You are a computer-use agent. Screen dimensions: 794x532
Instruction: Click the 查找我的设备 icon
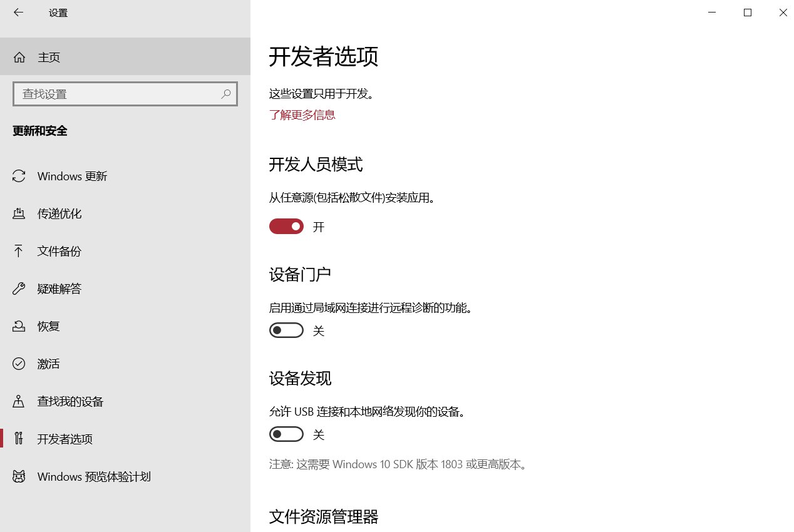[x=19, y=402]
